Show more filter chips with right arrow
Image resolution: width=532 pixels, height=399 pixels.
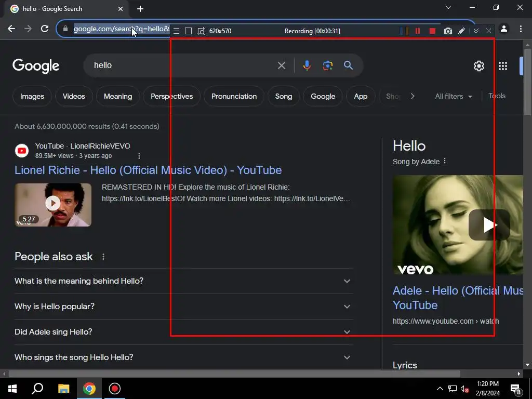point(412,96)
